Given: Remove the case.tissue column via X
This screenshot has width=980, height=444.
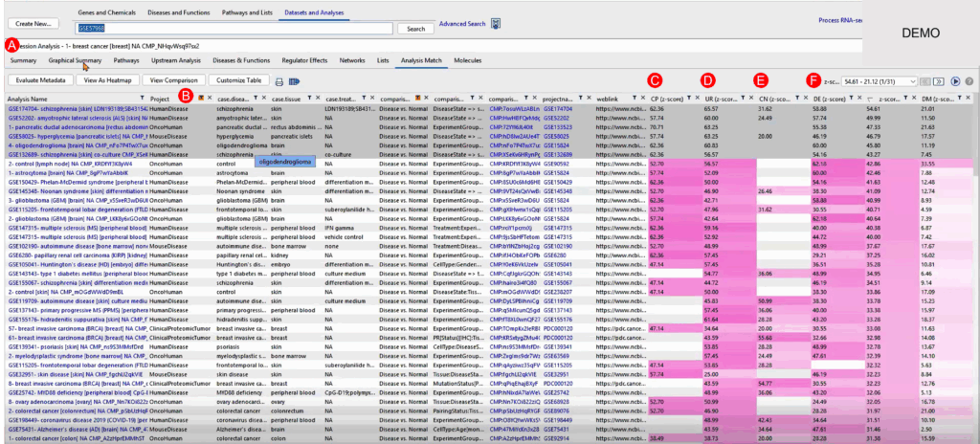Looking at the screenshot, I should tap(318, 99).
